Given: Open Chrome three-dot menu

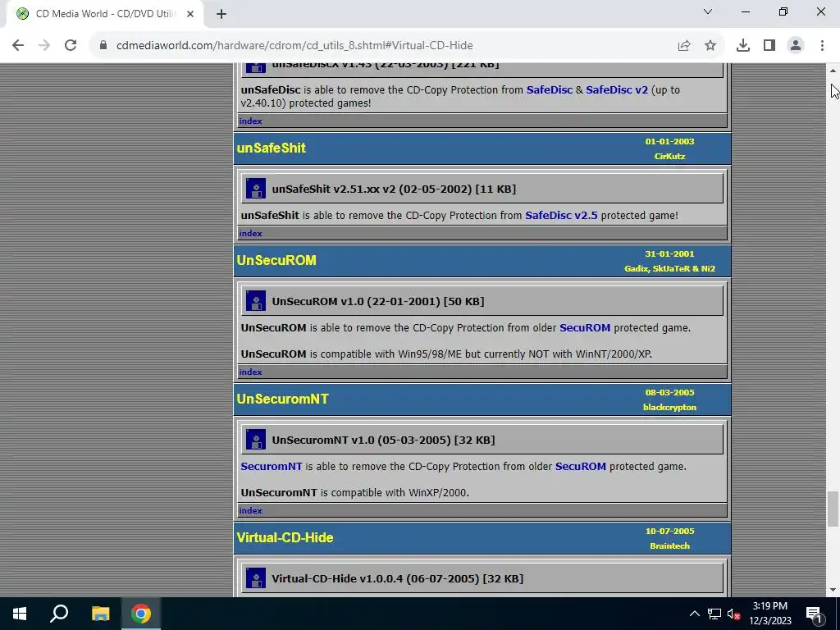Looking at the screenshot, I should coord(822,46).
